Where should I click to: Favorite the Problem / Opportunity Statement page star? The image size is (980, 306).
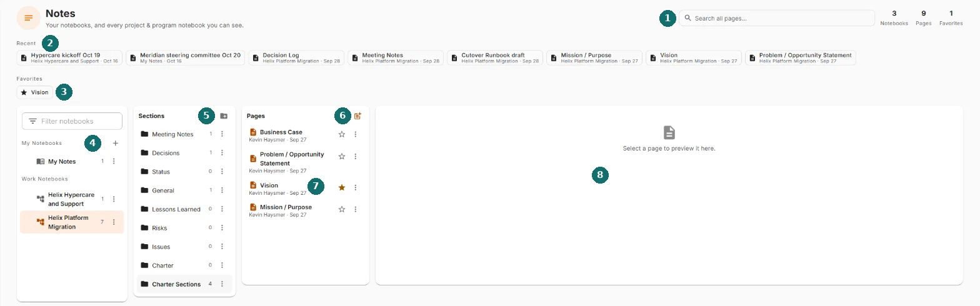[x=342, y=156]
